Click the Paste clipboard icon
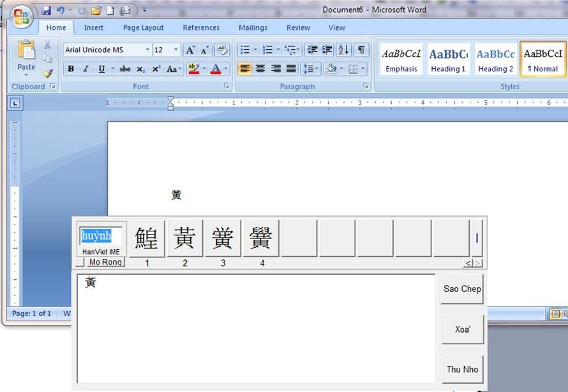 [26, 50]
